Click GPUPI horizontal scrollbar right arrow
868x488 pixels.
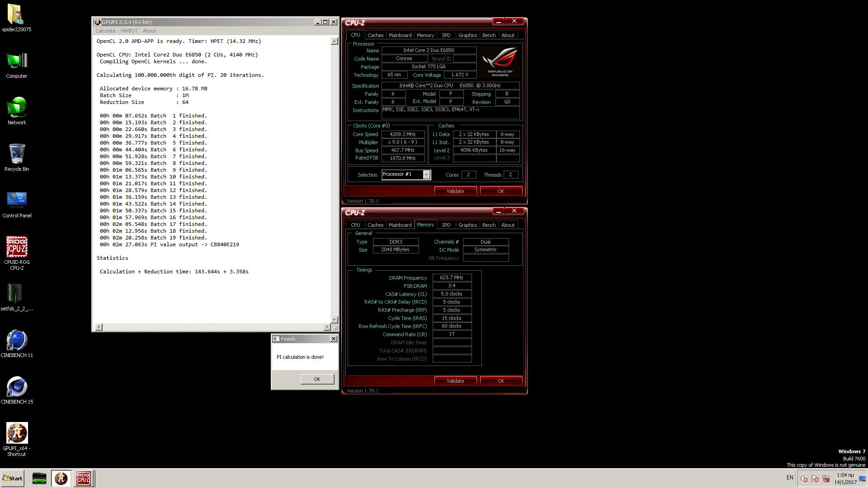coord(327,327)
